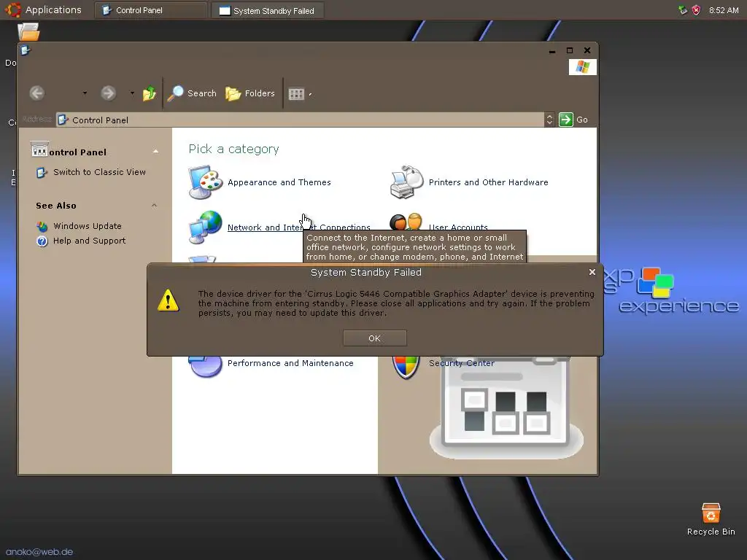The width and height of the screenshot is (747, 560).
Task: Click the Ubuntu-style logo in top bar
Action: pos(13,9)
